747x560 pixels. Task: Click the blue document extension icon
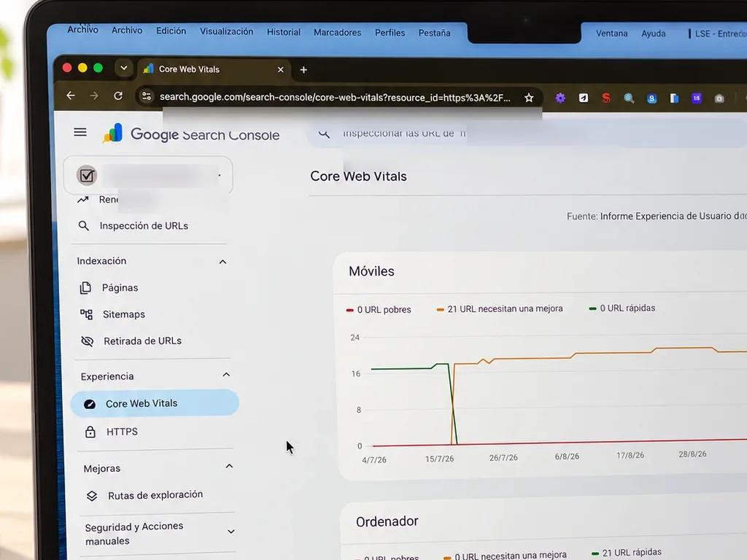coord(674,98)
